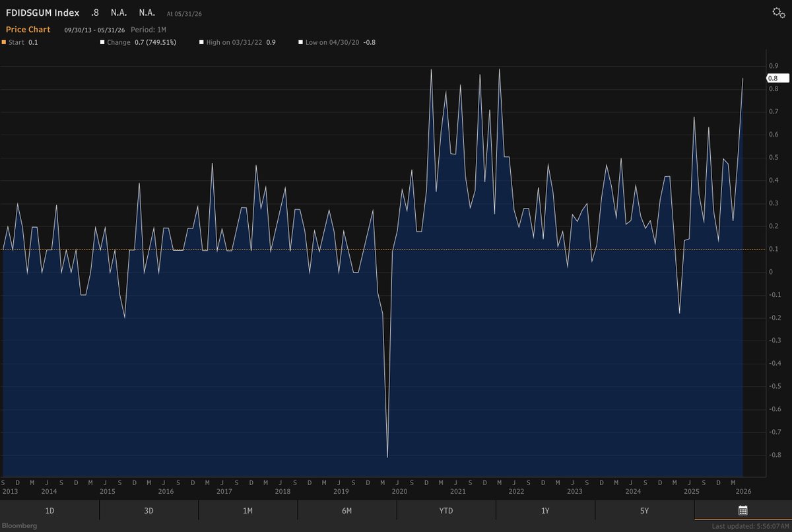Select the 1M period tab
792x532 pixels.
tap(247, 510)
